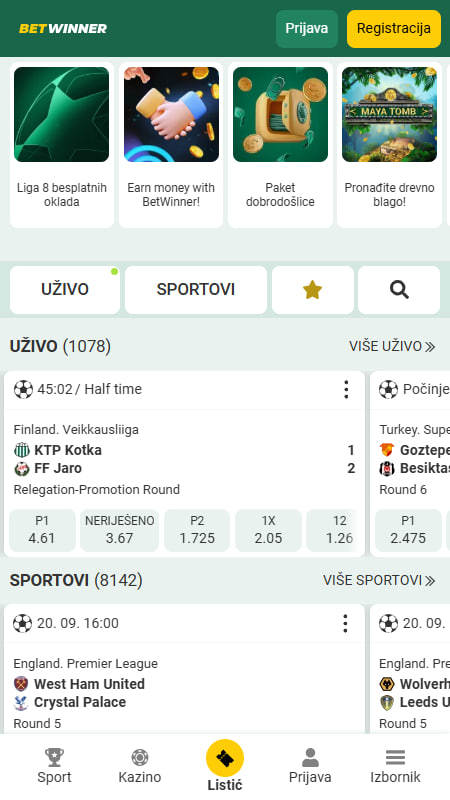450x800 pixels.
Task: Open favorites with the star icon
Action: pyautogui.click(x=312, y=290)
